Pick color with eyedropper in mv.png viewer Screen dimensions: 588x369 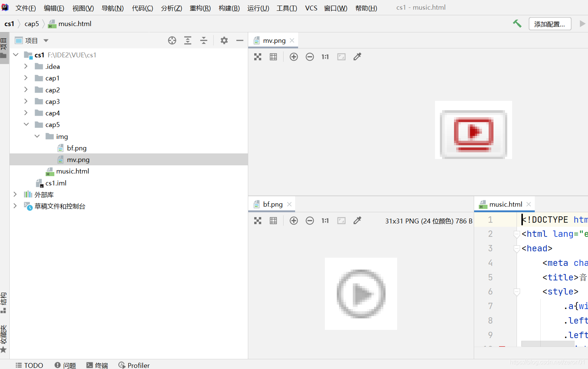coord(357,57)
